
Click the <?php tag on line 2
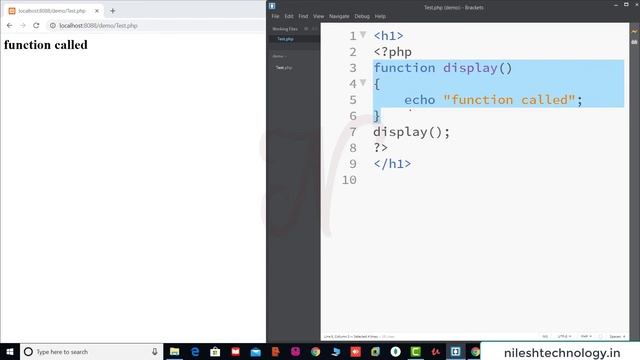tap(393, 52)
